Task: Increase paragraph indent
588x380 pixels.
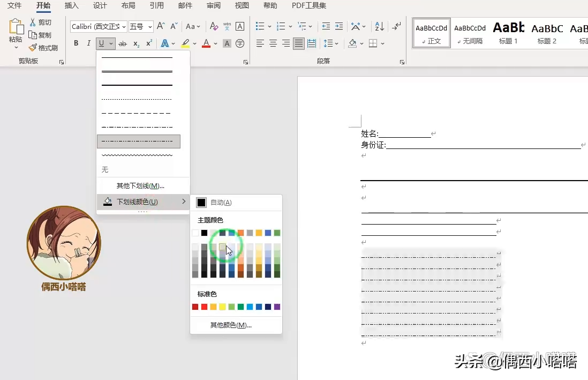Action: [x=339, y=26]
